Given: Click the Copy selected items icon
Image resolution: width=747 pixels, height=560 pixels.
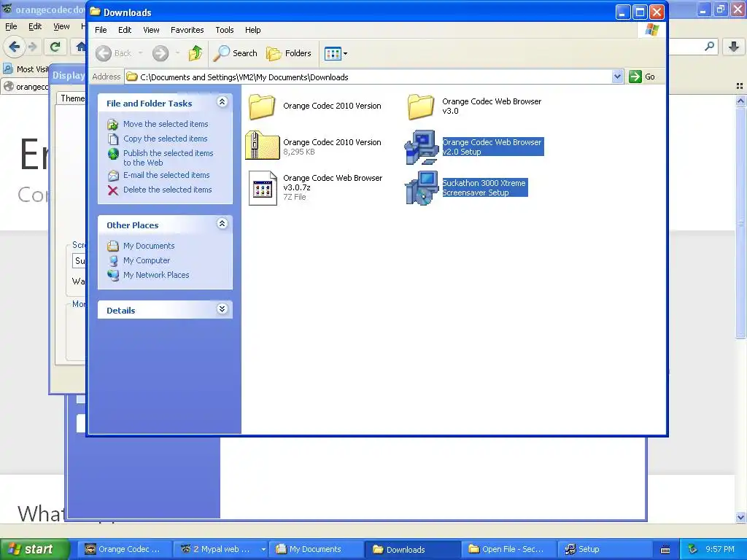Looking at the screenshot, I should 113,139.
